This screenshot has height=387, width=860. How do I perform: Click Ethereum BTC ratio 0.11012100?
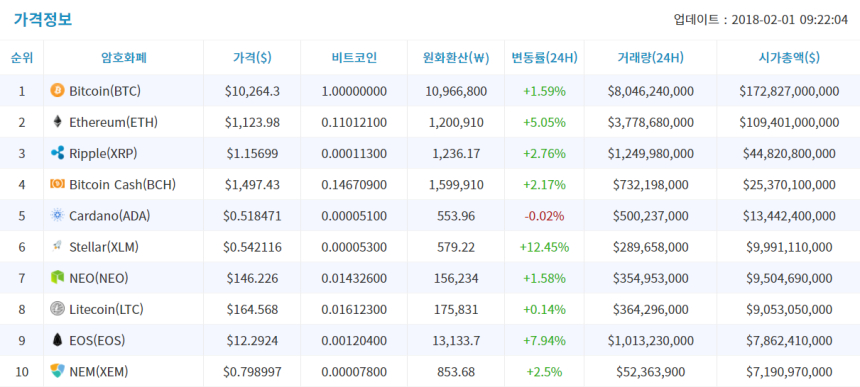click(x=354, y=122)
